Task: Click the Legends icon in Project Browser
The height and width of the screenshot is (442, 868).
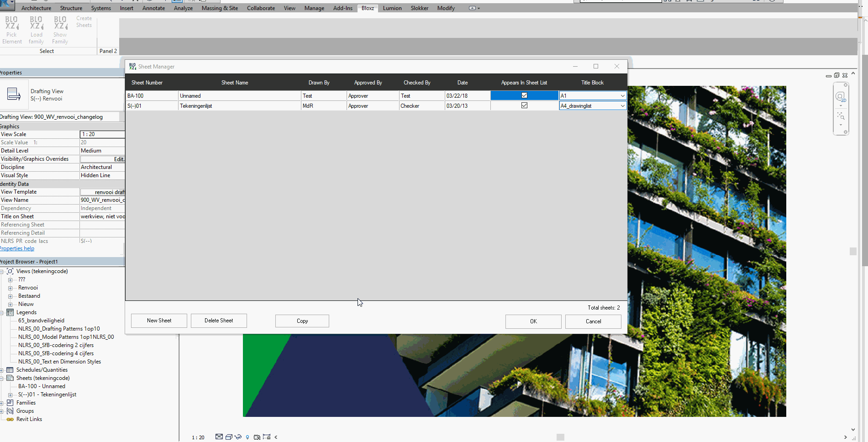Action: click(x=10, y=312)
